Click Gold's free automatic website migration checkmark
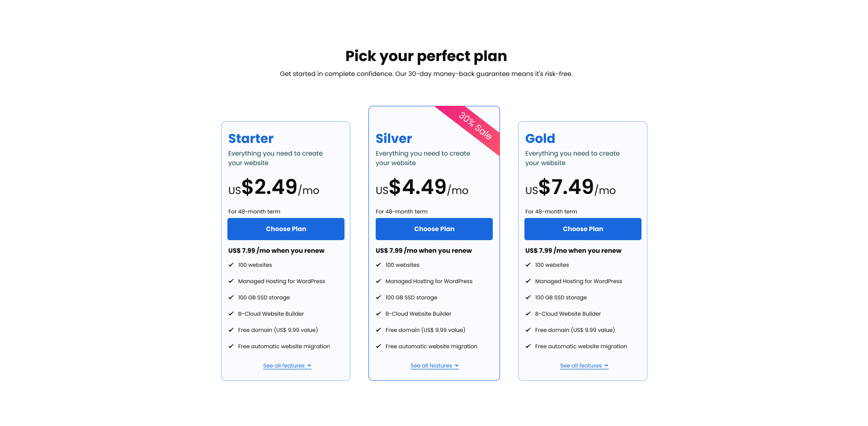This screenshot has width=868, height=426. [528, 346]
